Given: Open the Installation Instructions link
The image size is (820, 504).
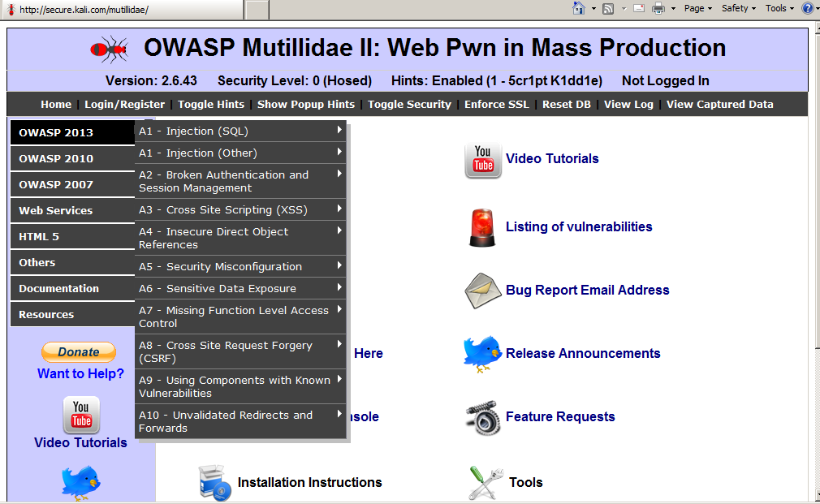Looking at the screenshot, I should 309,482.
